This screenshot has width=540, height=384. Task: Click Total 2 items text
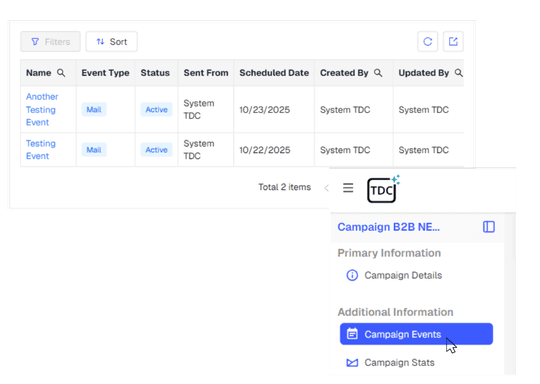pos(284,187)
